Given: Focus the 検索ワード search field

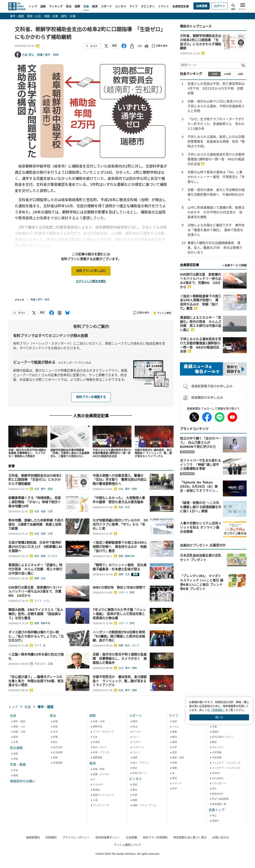Looking at the screenshot, I should (210, 65).
